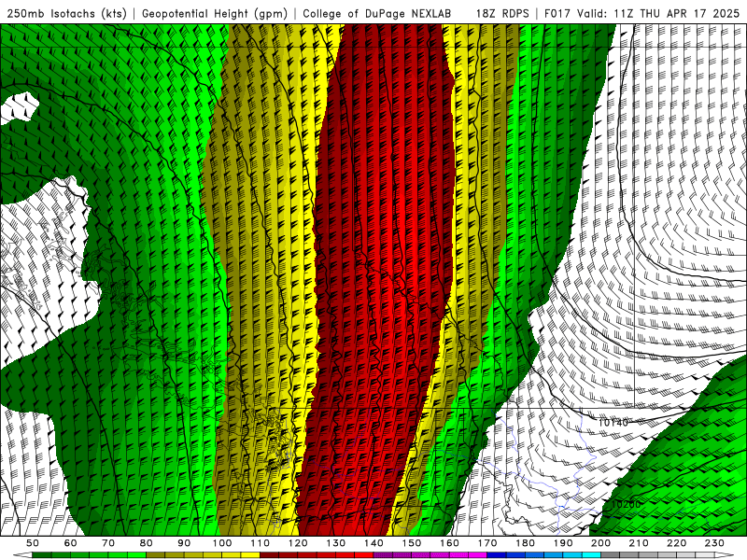747x560 pixels.
Task: Click the 180 value on the legend scale
Action: pyautogui.click(x=525, y=543)
